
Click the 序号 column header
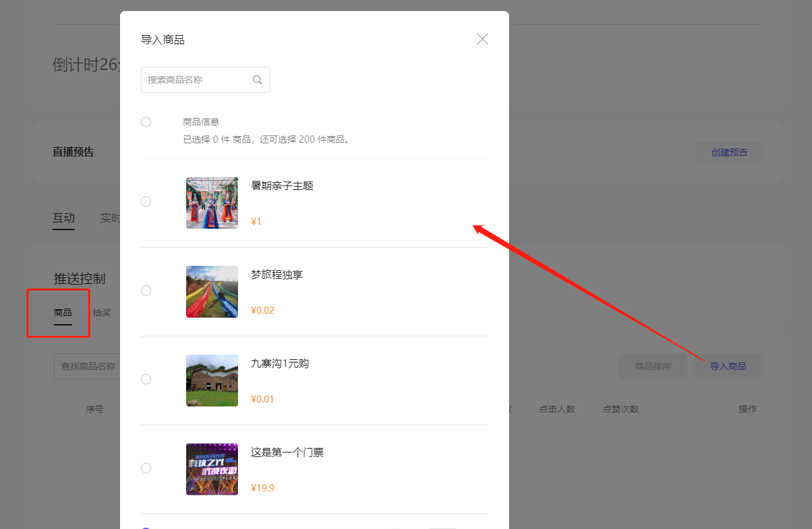pyautogui.click(x=95, y=409)
